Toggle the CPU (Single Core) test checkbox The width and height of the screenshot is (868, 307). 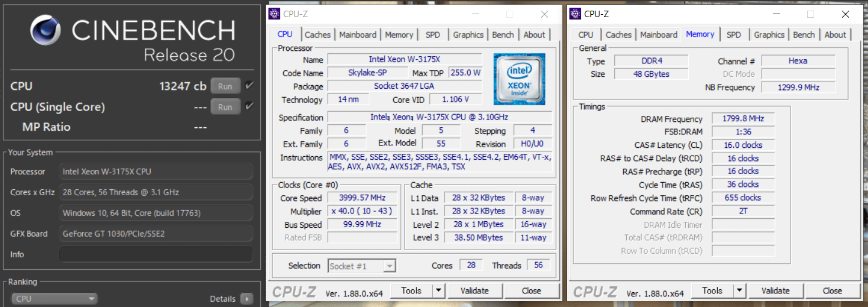(249, 106)
